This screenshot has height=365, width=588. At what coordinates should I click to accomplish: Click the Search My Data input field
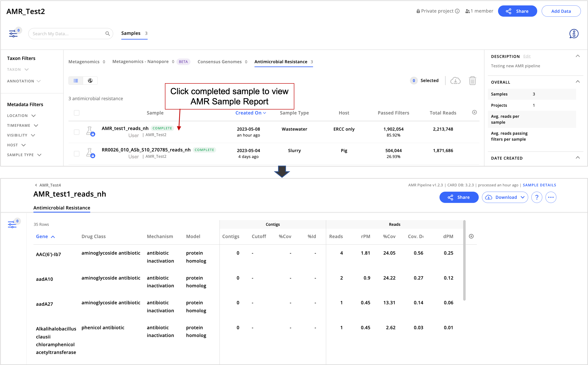[65, 34]
